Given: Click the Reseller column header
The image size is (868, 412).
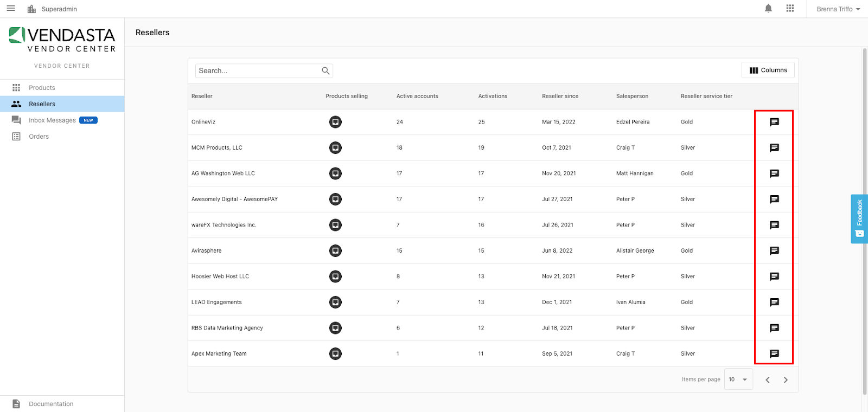Looking at the screenshot, I should coord(202,96).
